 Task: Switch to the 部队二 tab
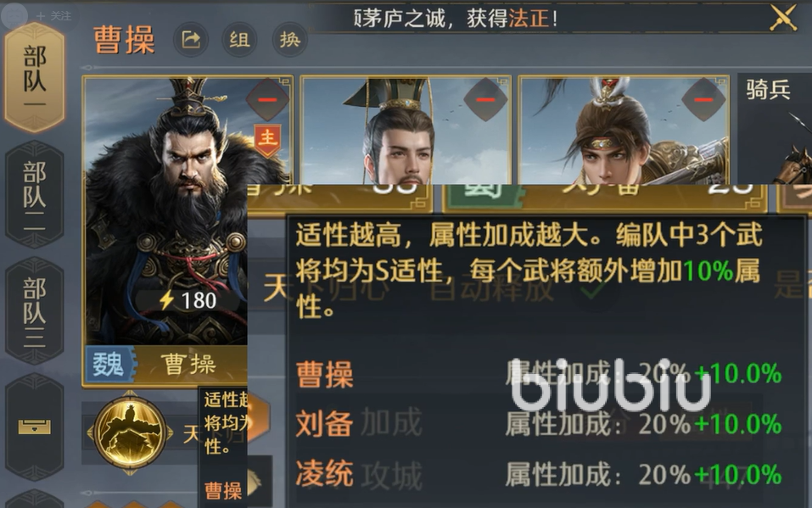34,194
